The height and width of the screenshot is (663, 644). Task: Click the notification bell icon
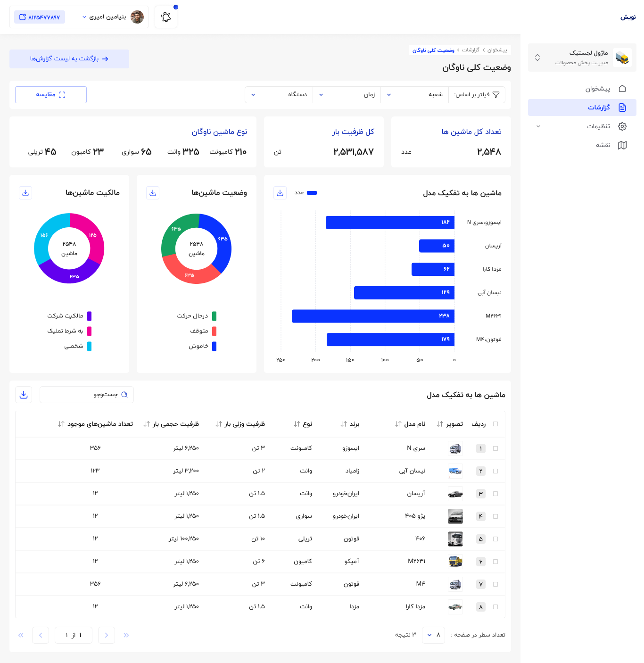(x=166, y=17)
